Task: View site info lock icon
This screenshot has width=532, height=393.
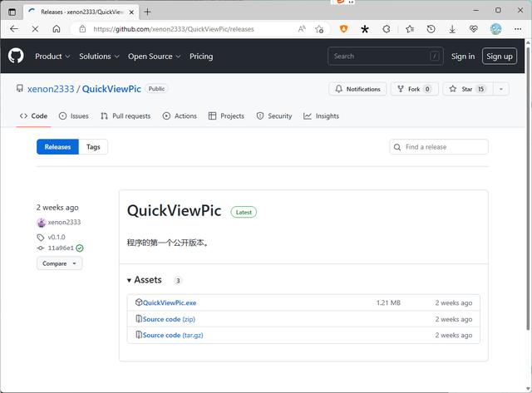Action: pyautogui.click(x=82, y=29)
